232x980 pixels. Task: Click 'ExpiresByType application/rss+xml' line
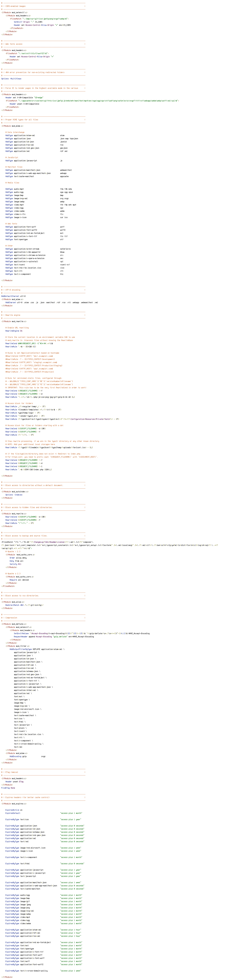43,936
